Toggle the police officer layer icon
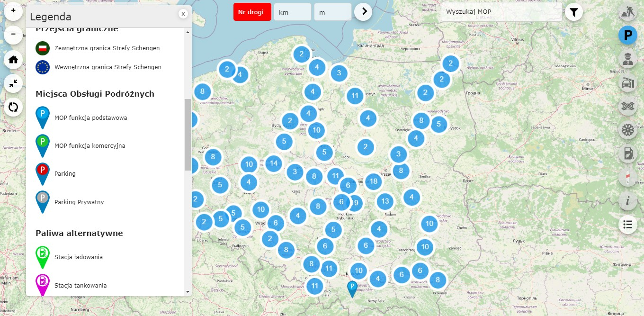The height and width of the screenshot is (316, 644). point(628,59)
